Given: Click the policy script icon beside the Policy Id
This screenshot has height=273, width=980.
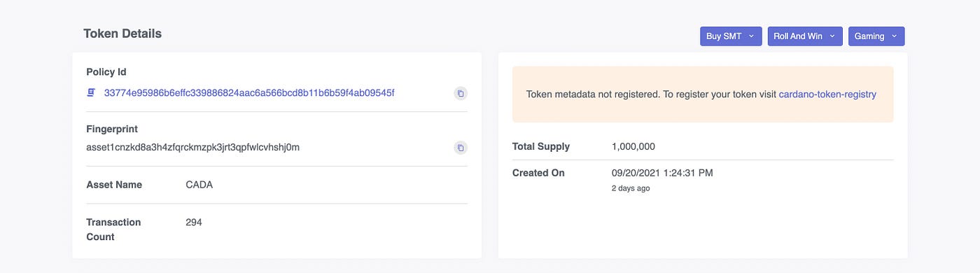Looking at the screenshot, I should pos(91,92).
